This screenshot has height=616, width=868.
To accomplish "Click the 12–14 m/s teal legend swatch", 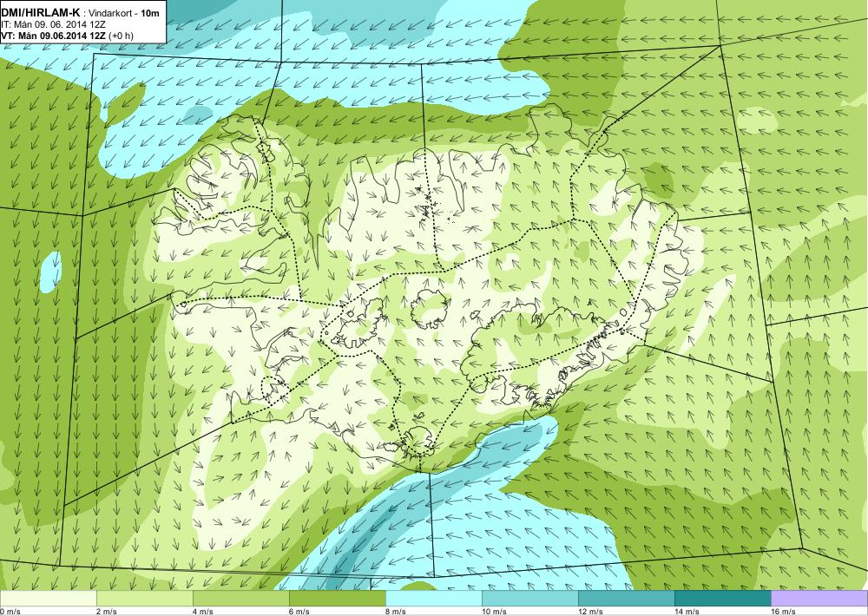I will point(626,599).
